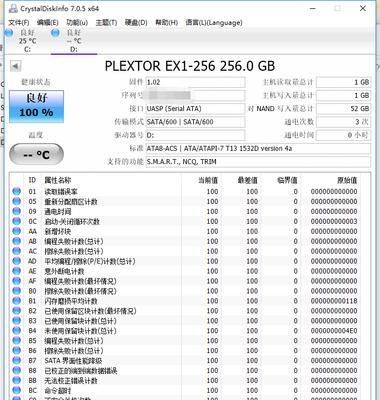Click status icon of row B0
Viewport: 380px width, 400px height.
(x=16, y=291)
